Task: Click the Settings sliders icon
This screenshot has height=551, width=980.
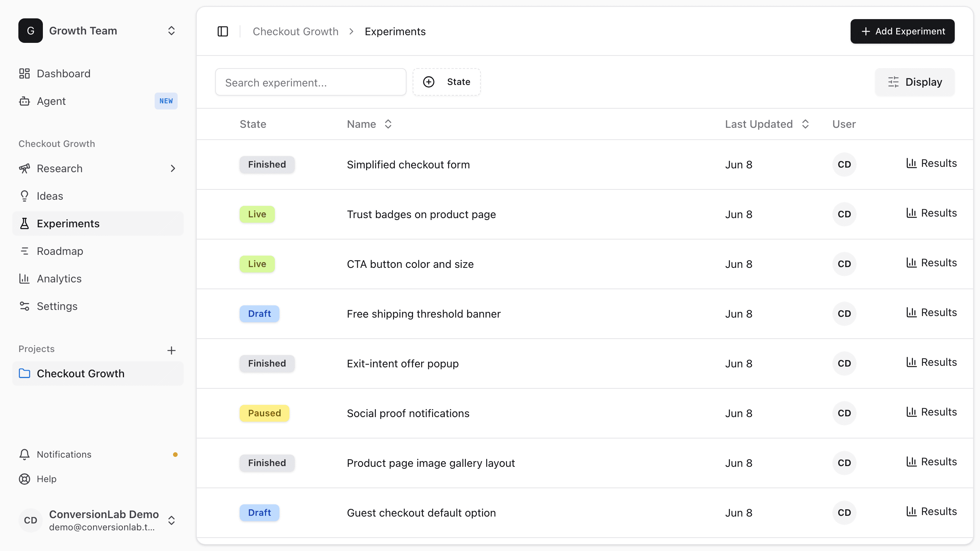Action: (24, 306)
